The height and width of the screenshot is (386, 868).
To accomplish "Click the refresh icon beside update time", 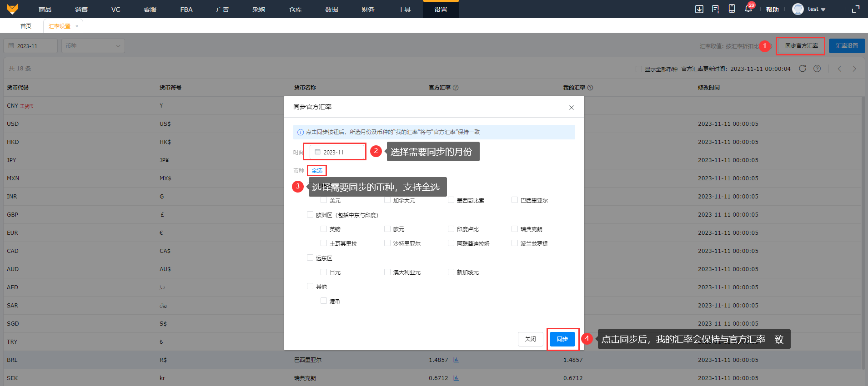I will click(x=803, y=69).
